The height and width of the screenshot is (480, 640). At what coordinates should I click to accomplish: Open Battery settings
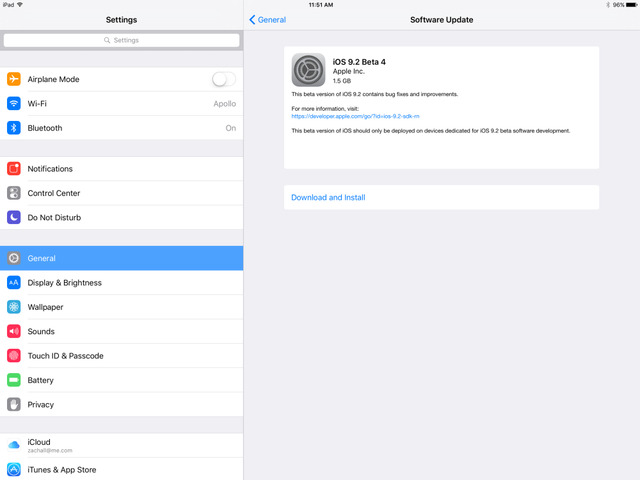point(122,380)
